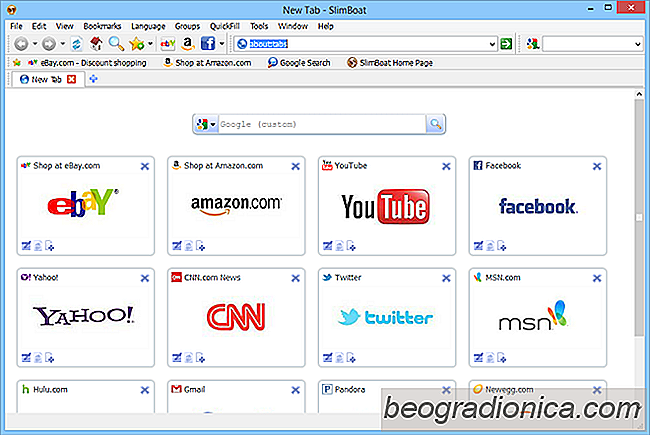Screen dimensions: 650x435
Task: Open the YouTube logo thumbnail
Action: coord(386,206)
